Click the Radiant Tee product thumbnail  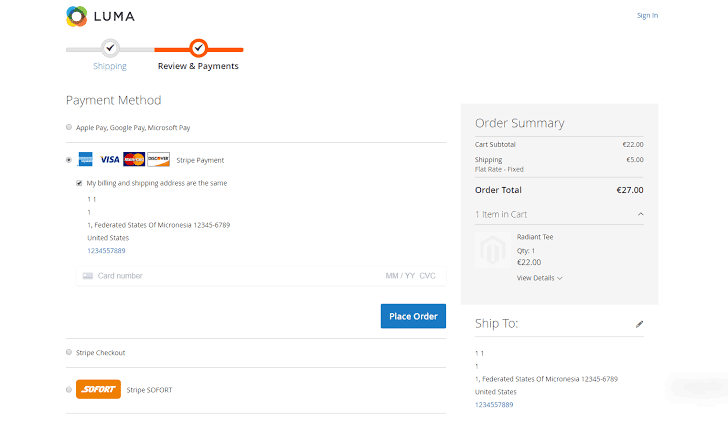(x=493, y=250)
